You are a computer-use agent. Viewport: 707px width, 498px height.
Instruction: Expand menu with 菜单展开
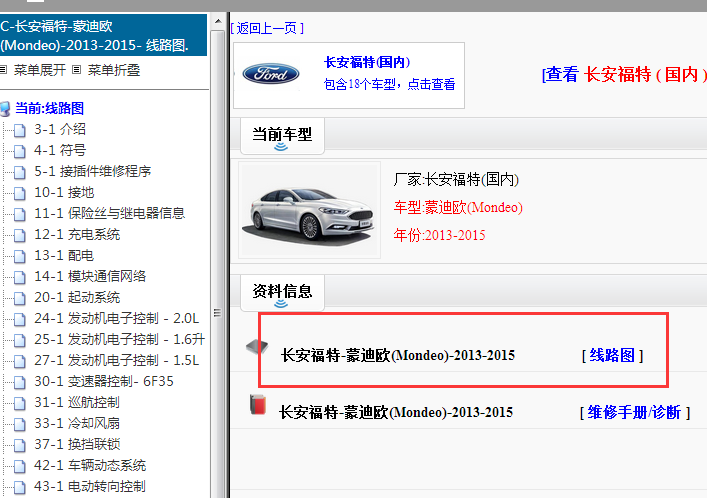(40, 70)
